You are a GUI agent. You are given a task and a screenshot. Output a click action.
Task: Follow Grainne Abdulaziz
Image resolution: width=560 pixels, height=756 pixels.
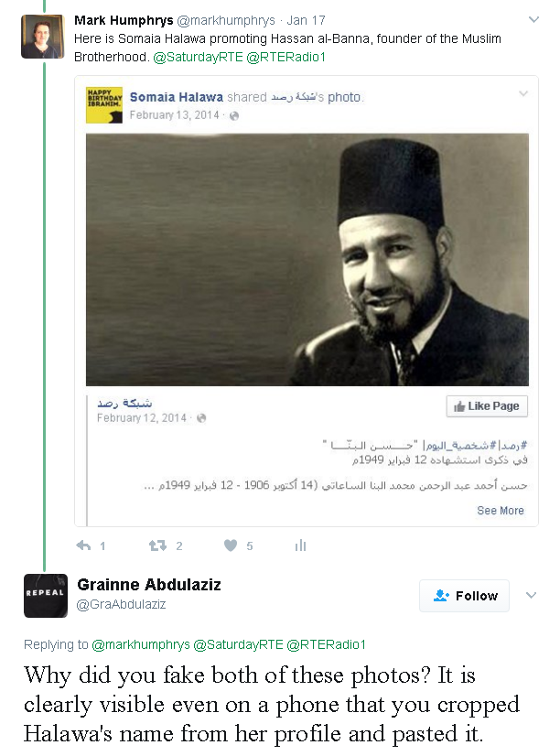coord(464,596)
